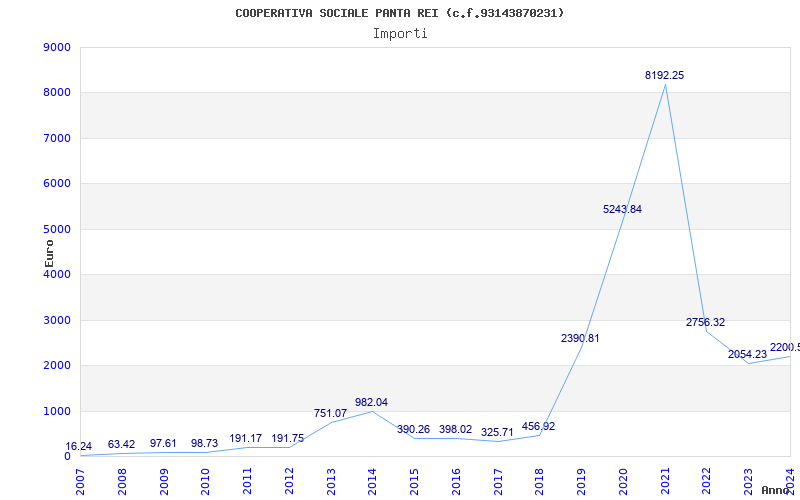Select the 2023 x-axis year label

pyautogui.click(x=749, y=481)
